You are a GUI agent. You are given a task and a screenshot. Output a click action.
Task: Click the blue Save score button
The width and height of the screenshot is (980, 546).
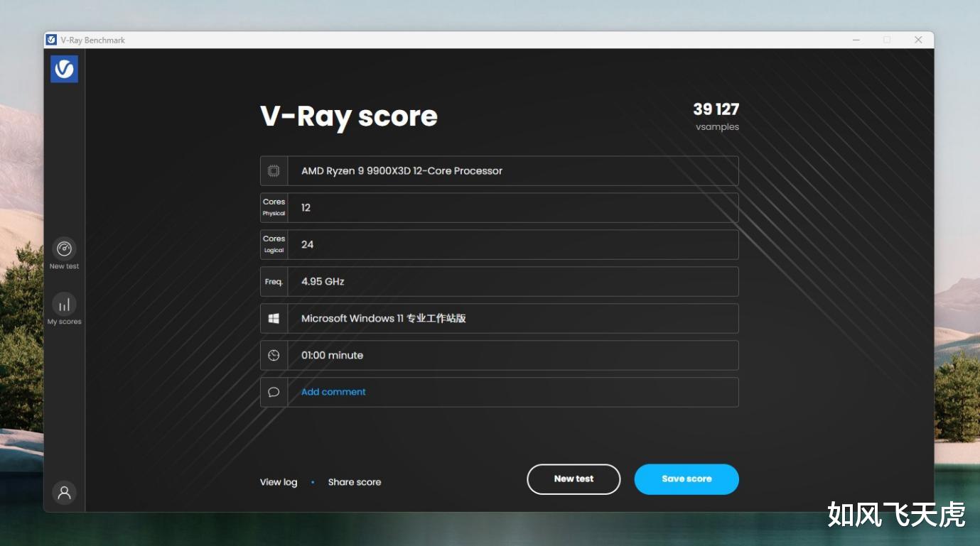click(x=686, y=479)
